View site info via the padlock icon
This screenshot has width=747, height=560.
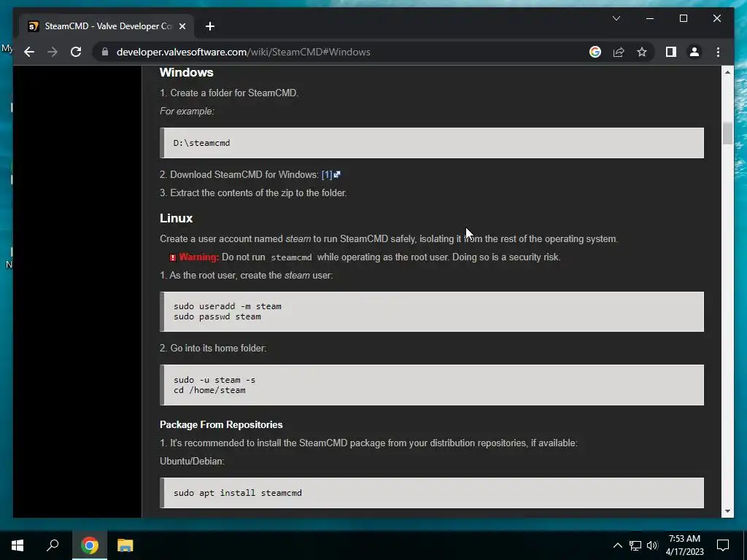tap(105, 52)
